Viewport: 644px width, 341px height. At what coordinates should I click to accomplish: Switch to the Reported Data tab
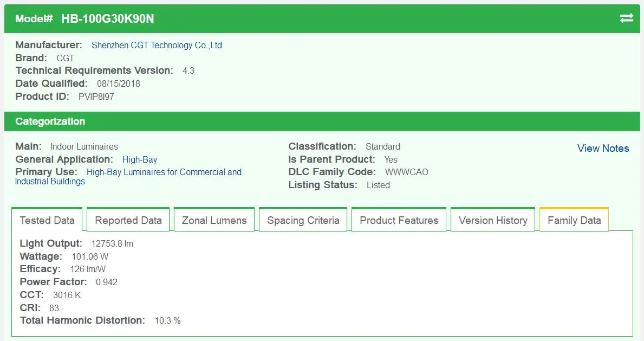click(128, 220)
